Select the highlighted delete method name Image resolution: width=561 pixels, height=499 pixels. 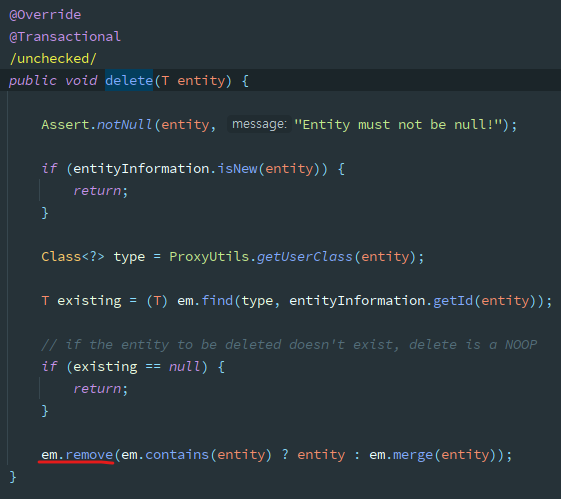tap(129, 80)
